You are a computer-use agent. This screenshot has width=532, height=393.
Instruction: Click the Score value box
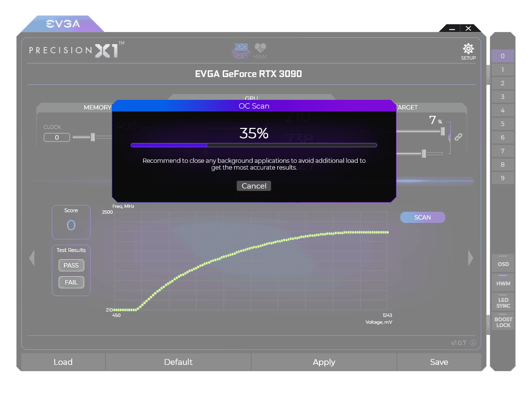click(x=71, y=222)
